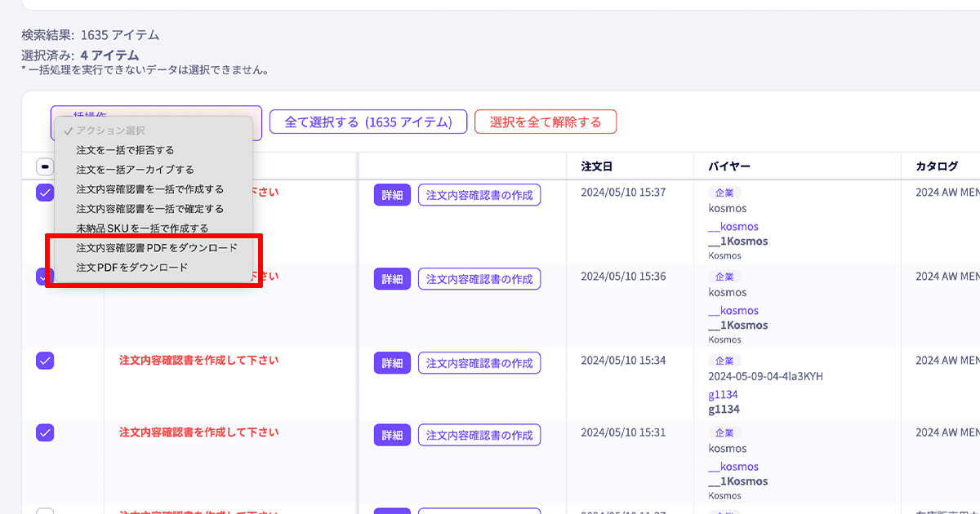Click the 企業 tag in the 15:34 row
Screen dimensions: 980x514
tap(724, 361)
